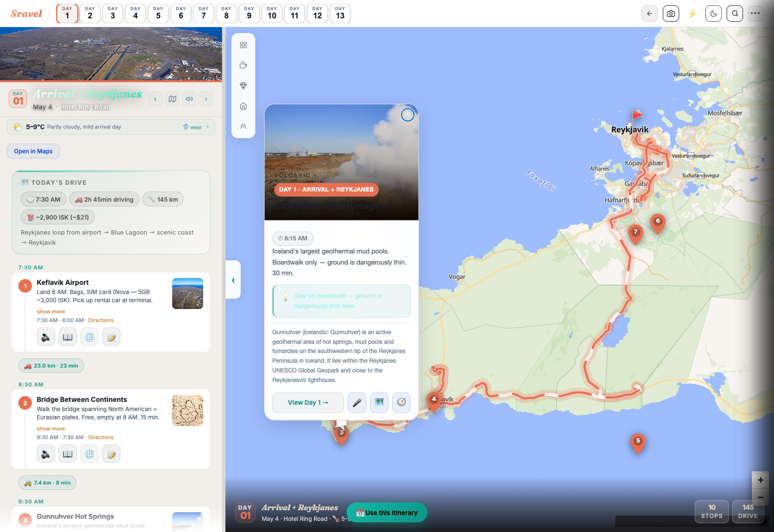Zoom in the map with plus button
774x532 pixels.
(x=760, y=480)
